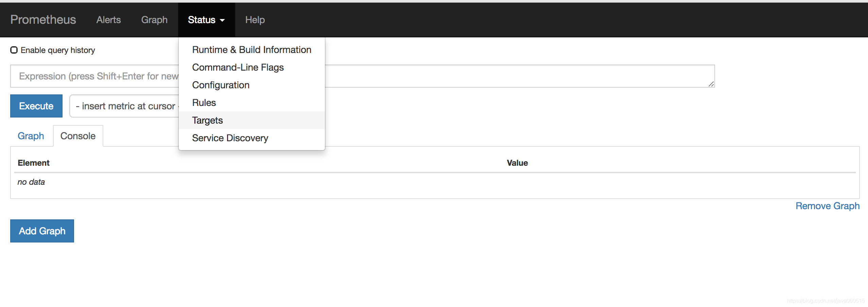Click the Element column header
The image size is (868, 307).
tap(34, 163)
